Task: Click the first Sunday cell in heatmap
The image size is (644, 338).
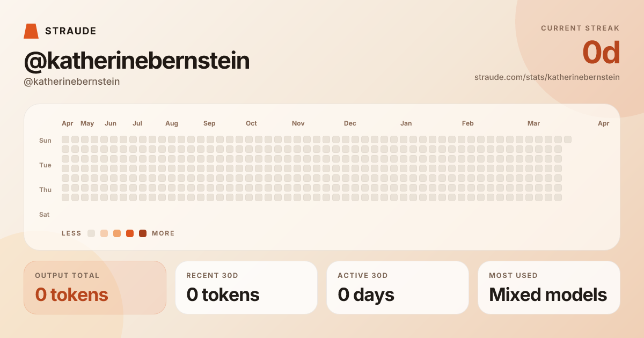Action: 65,139
